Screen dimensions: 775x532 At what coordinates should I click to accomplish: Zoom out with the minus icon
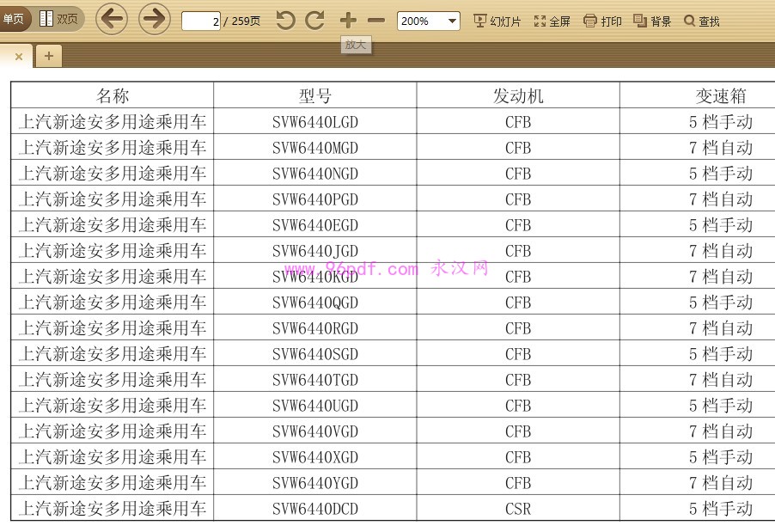pyautogui.click(x=376, y=21)
